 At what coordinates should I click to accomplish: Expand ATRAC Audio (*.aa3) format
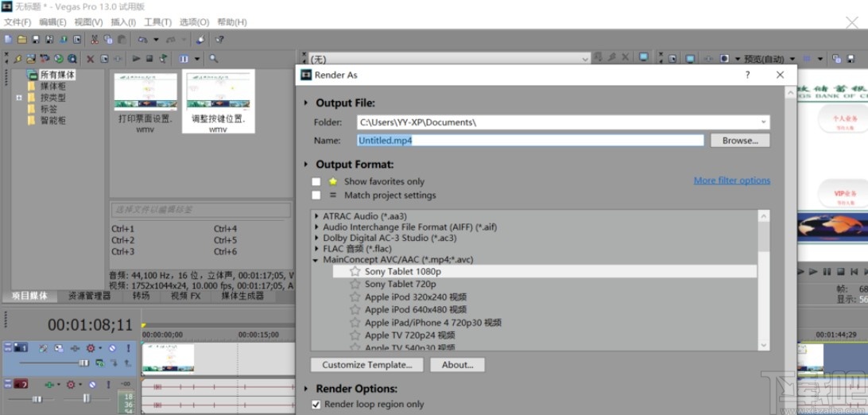point(316,216)
